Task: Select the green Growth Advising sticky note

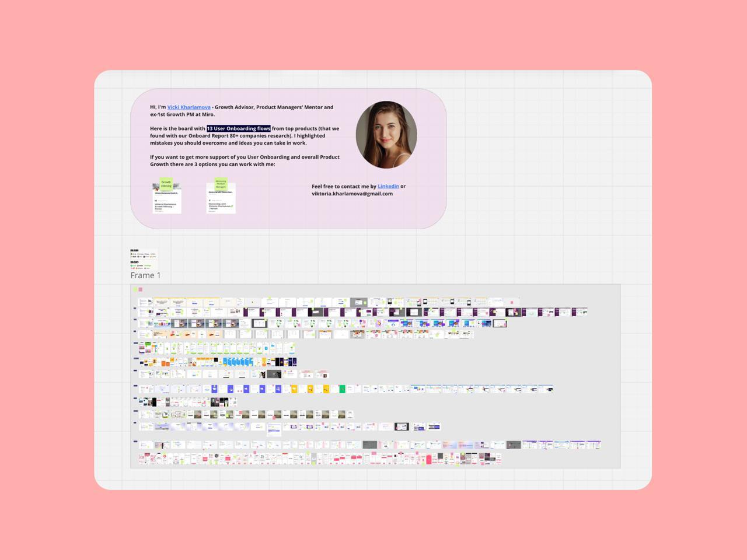Action: click(166, 183)
